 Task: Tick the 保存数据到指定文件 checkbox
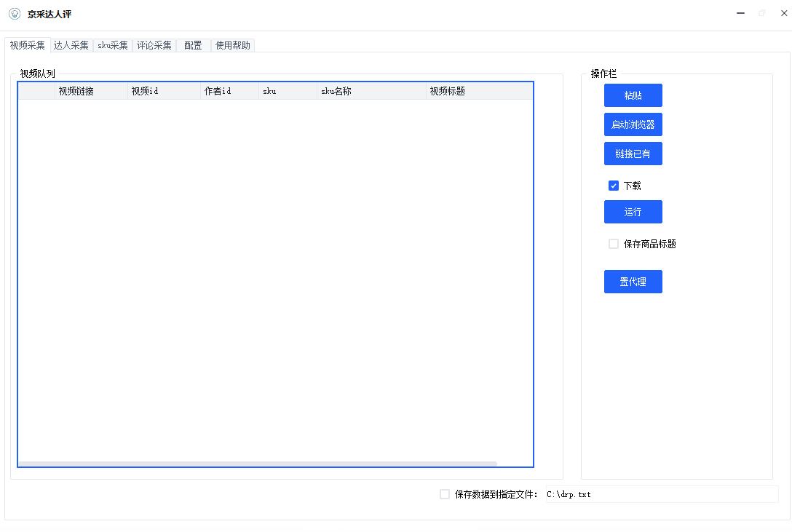[445, 494]
